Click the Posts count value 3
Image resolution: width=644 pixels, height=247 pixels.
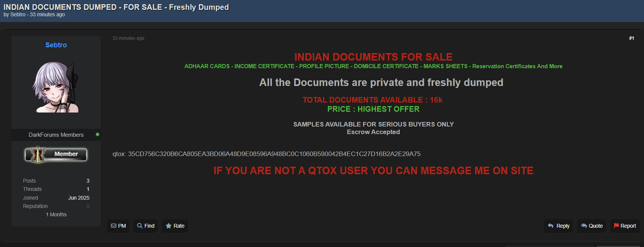click(x=88, y=181)
